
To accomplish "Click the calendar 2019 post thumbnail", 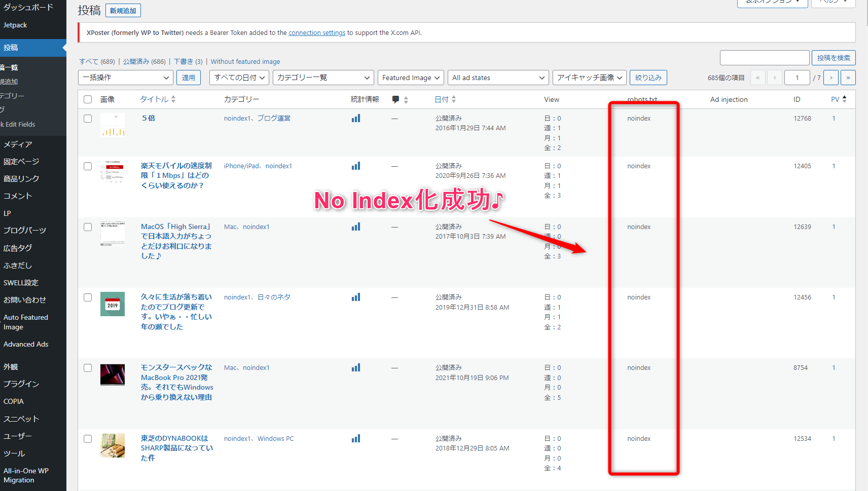I will point(113,304).
